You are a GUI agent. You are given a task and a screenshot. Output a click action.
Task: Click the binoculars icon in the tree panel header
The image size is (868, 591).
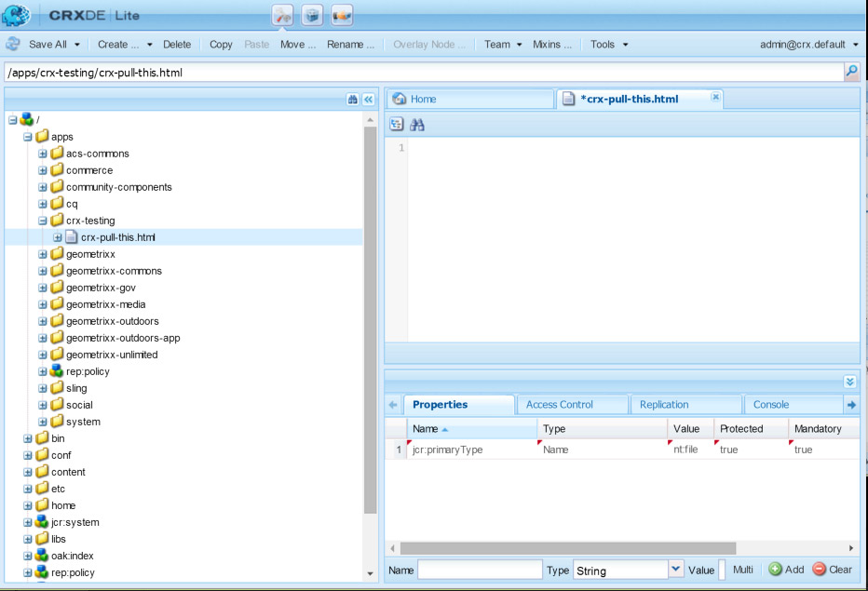[353, 100]
